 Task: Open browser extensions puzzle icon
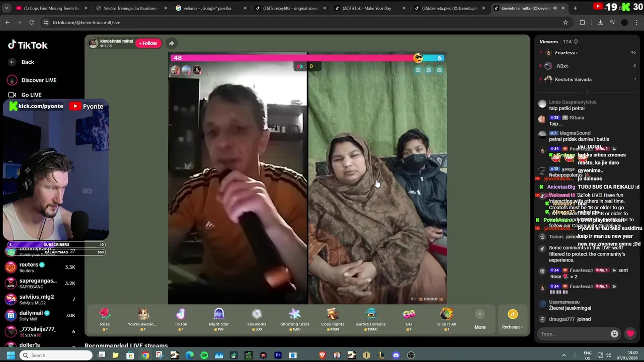click(x=583, y=22)
